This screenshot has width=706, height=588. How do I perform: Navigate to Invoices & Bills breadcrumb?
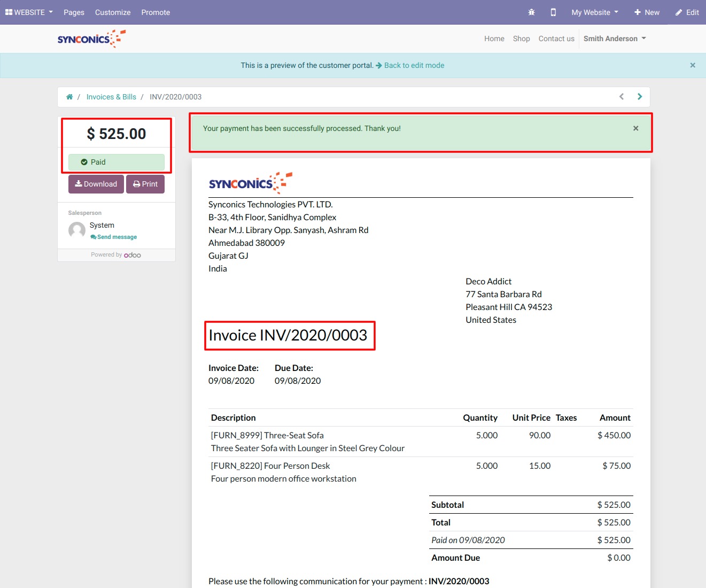pos(111,97)
